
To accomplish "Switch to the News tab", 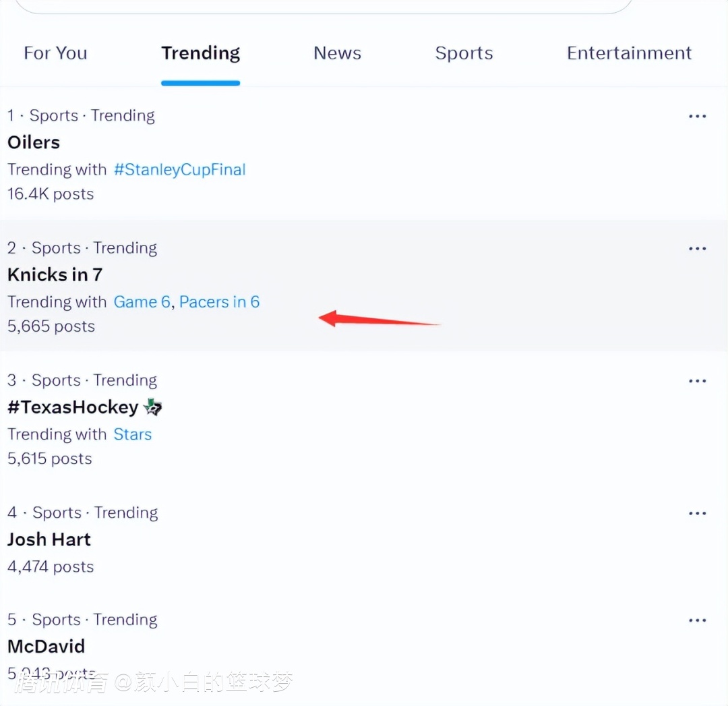I will 337,53.
